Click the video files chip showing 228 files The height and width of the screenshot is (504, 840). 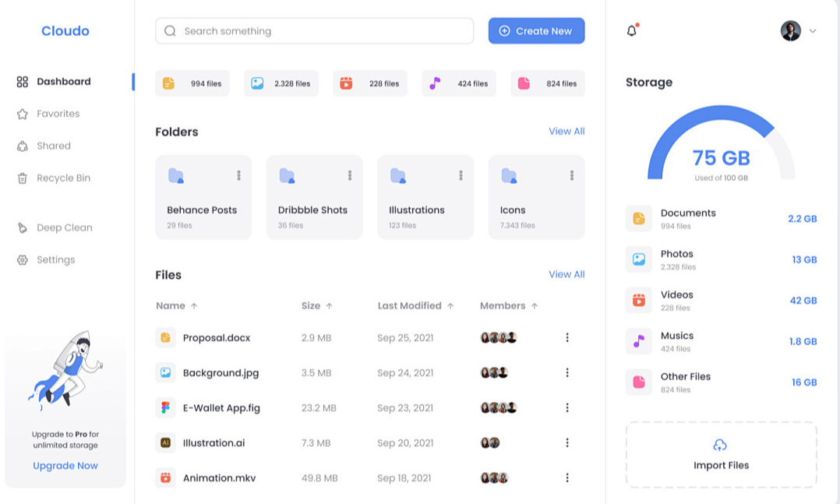(x=370, y=83)
